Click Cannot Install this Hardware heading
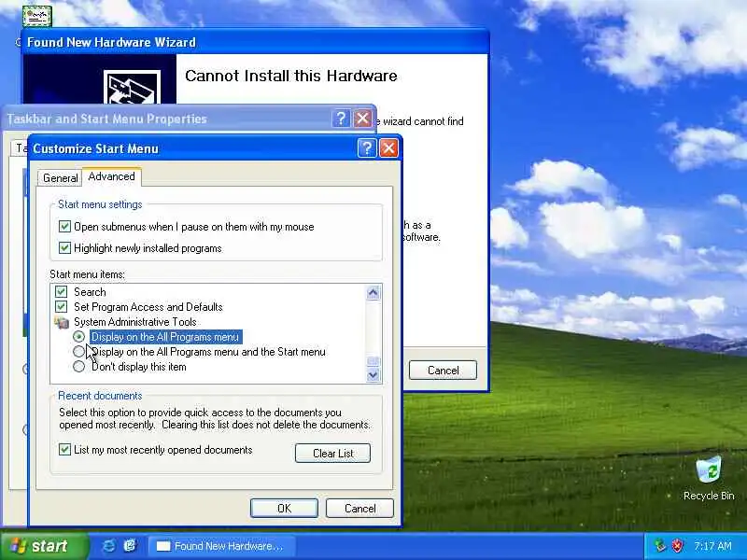The image size is (747, 560). [291, 76]
